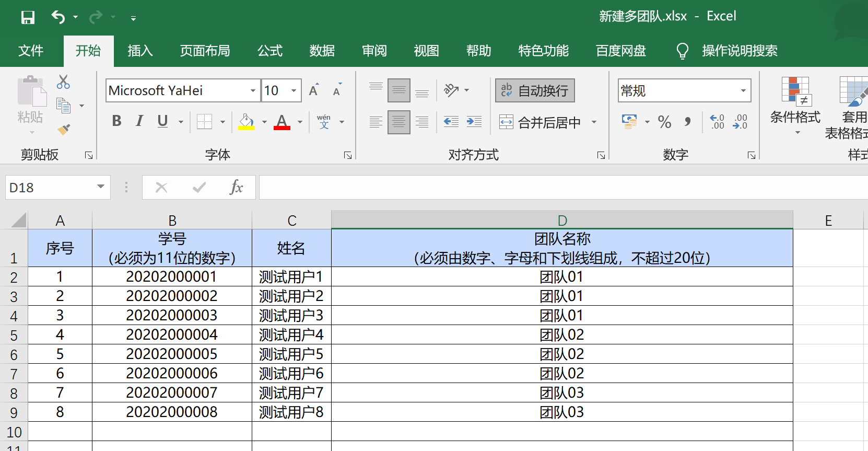The image size is (868, 451).
Task: Apply yellow fill color to cell
Action: coord(247,122)
